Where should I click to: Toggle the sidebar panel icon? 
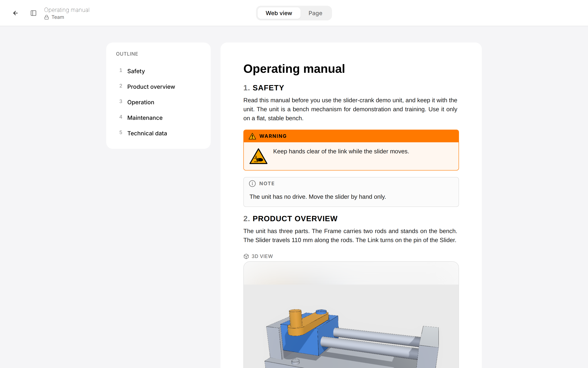tap(33, 13)
